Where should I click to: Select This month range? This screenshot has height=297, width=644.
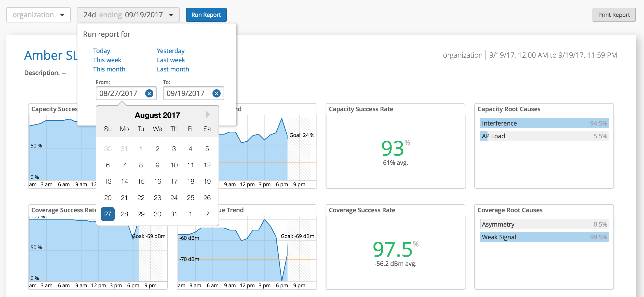click(109, 69)
